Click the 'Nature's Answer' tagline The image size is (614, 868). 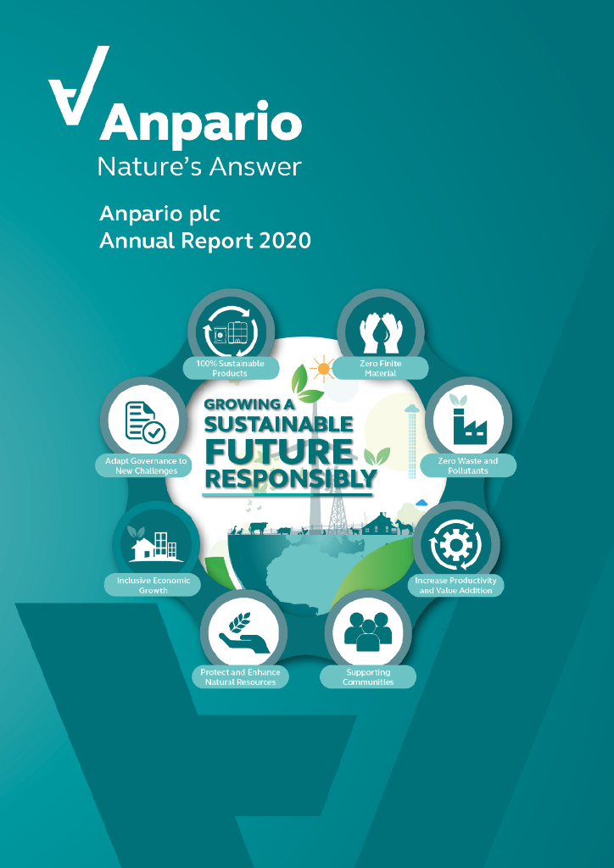coord(200,166)
